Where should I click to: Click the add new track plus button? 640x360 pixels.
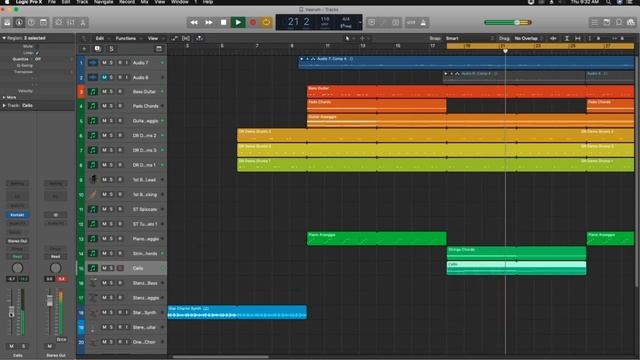[84, 49]
